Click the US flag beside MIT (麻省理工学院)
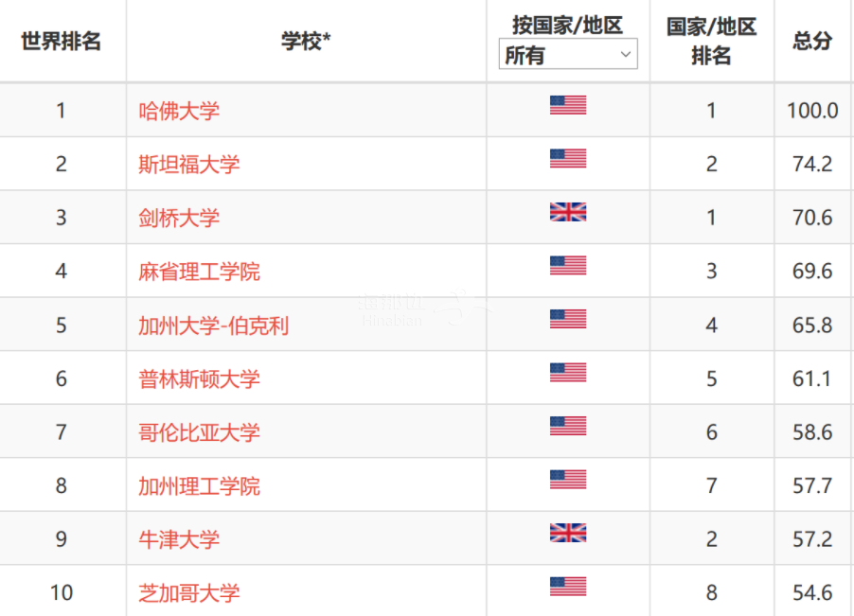Image resolution: width=854 pixels, height=616 pixels. point(568,266)
